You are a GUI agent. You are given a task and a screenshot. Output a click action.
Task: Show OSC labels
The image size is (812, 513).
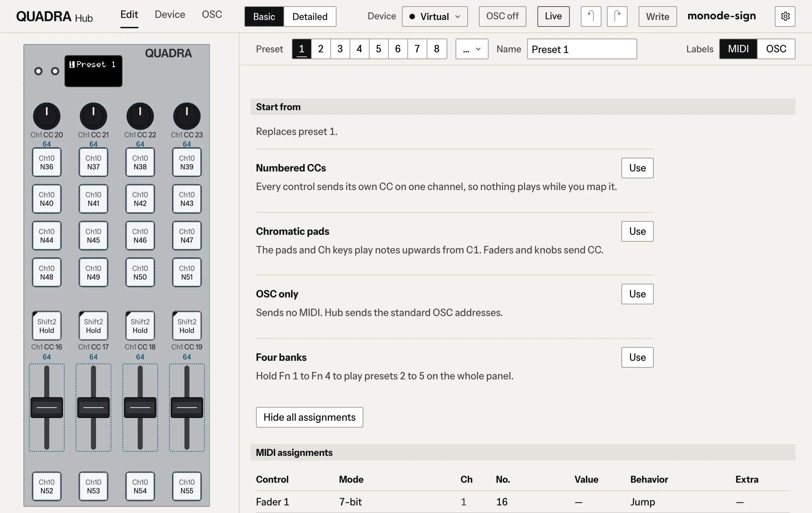pos(776,49)
